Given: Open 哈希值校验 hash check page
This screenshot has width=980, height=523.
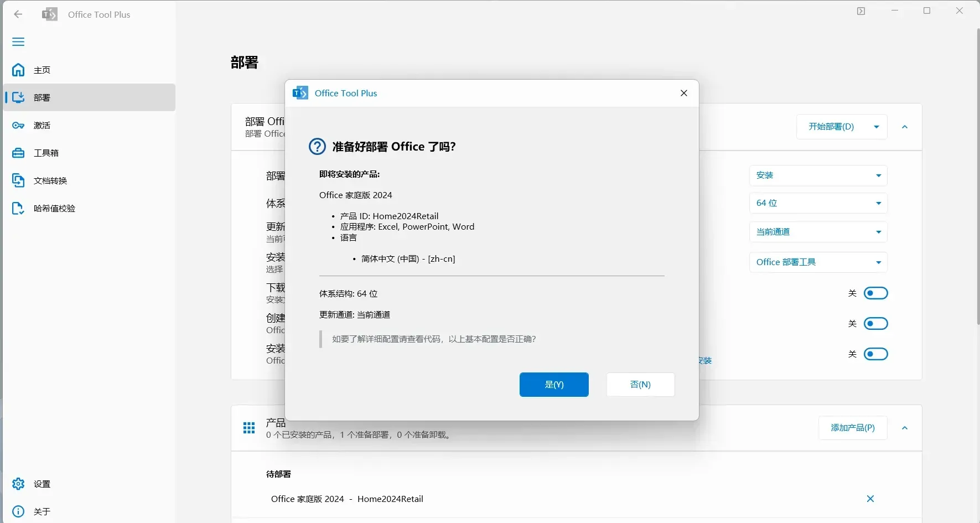Looking at the screenshot, I should click(89, 208).
